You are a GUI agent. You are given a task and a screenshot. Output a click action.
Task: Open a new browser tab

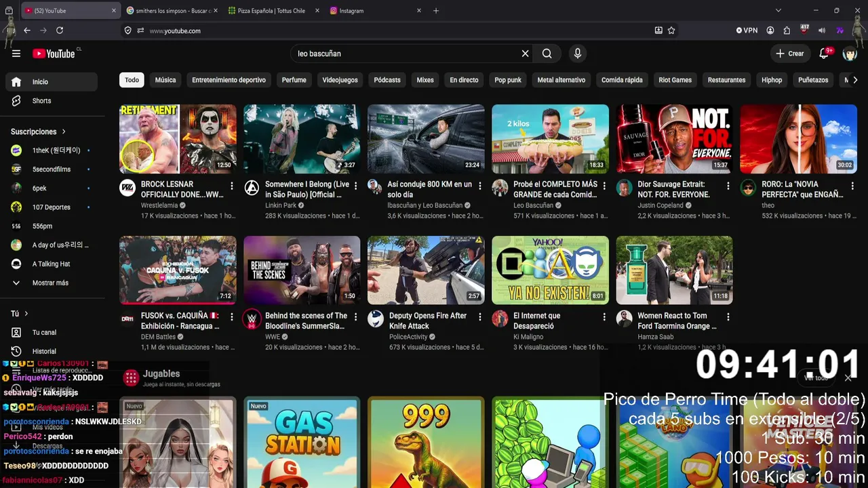click(x=436, y=11)
